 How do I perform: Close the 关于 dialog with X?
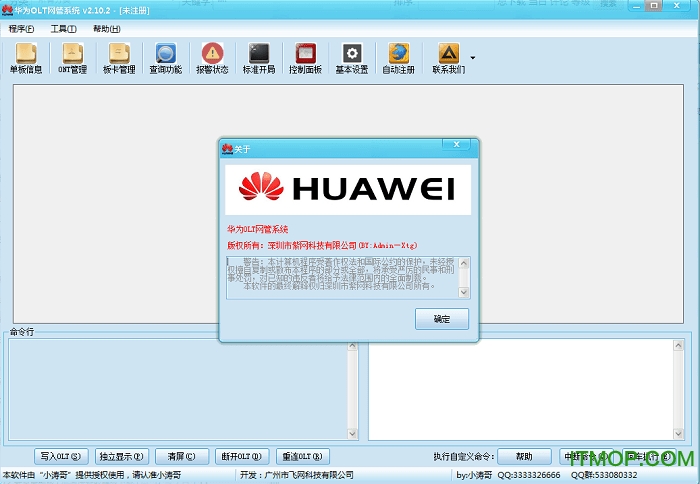tap(456, 144)
